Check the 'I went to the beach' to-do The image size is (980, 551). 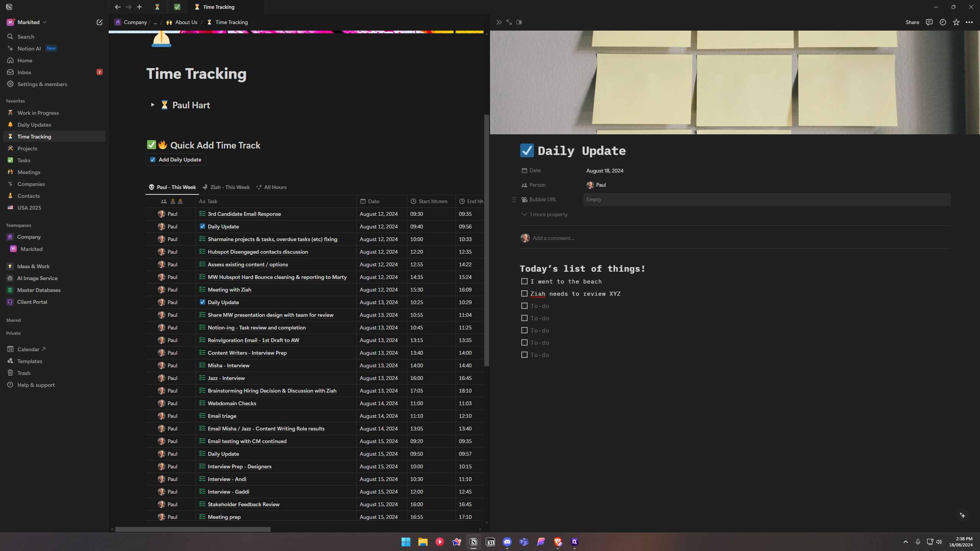[524, 282]
